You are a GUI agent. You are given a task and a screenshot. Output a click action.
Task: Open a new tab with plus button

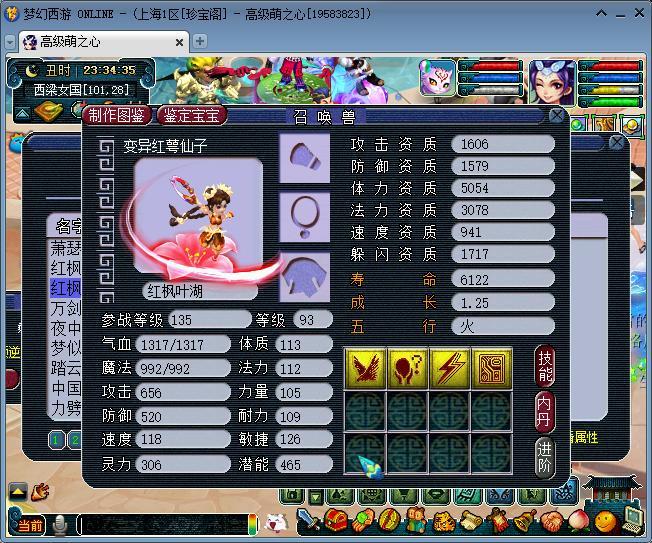pos(200,41)
